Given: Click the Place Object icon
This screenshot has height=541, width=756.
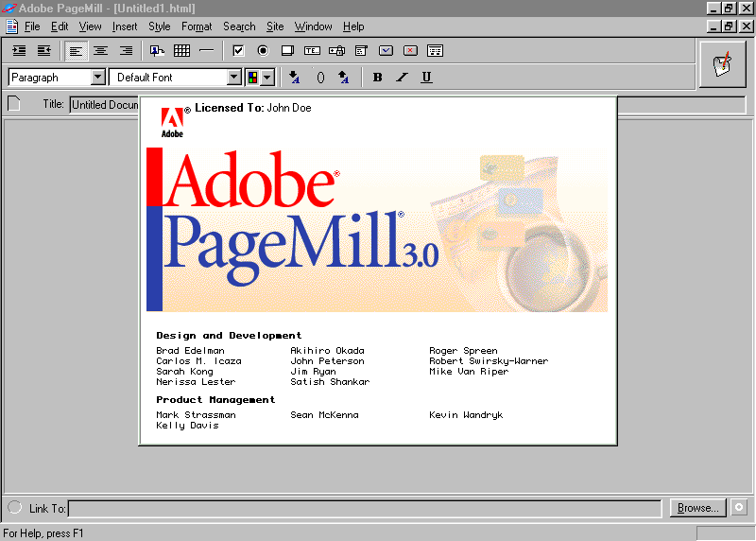Looking at the screenshot, I should coord(157,51).
